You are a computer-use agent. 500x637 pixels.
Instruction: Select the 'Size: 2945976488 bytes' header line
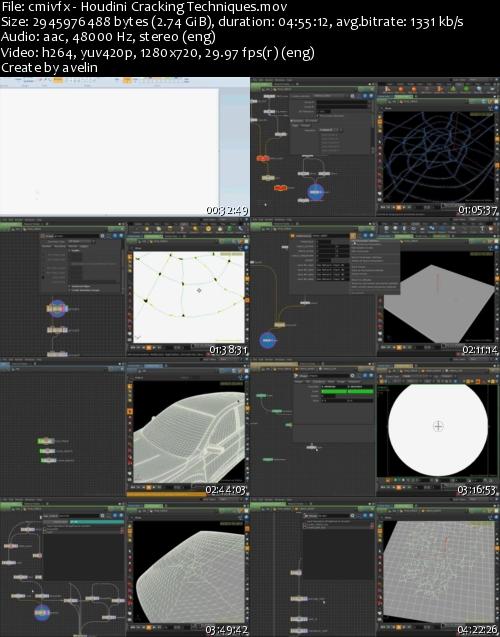tap(232, 22)
